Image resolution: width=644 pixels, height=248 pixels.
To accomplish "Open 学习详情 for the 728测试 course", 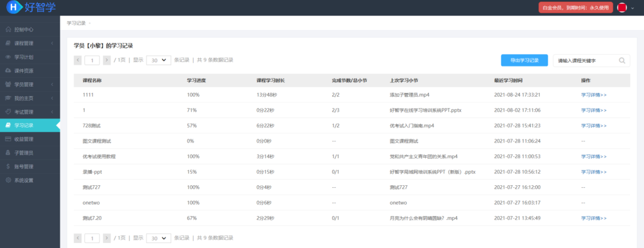I will pyautogui.click(x=594, y=126).
